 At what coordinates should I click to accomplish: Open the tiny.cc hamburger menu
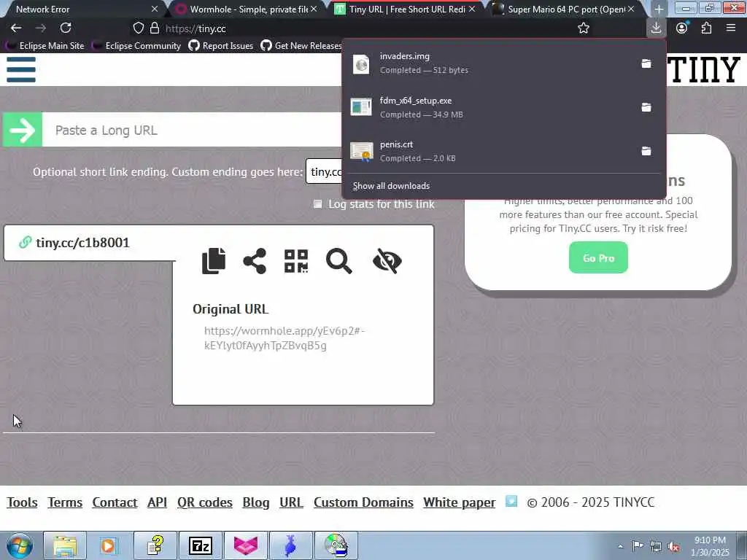21,69
